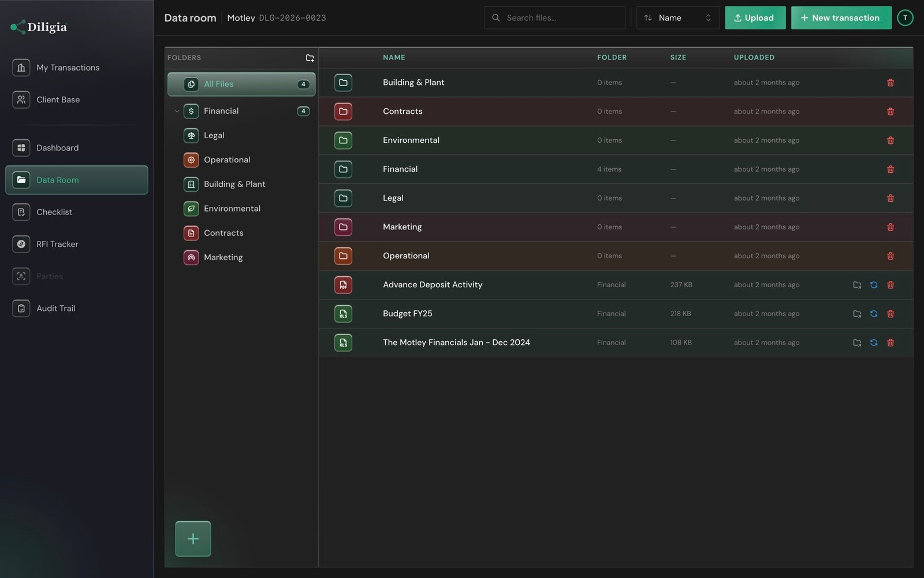The height and width of the screenshot is (578, 924).
Task: Open the Name sort dropdown
Action: 677,18
